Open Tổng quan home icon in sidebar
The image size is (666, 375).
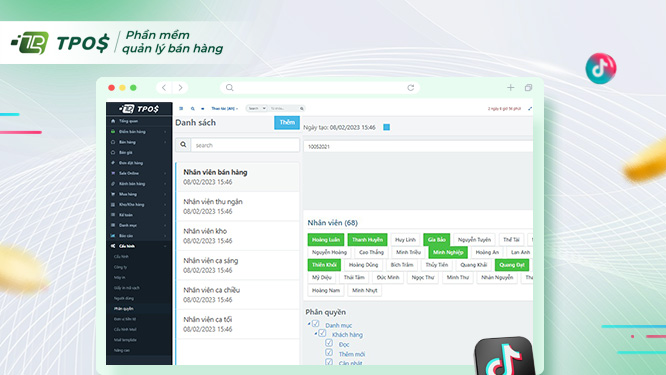[x=113, y=121]
